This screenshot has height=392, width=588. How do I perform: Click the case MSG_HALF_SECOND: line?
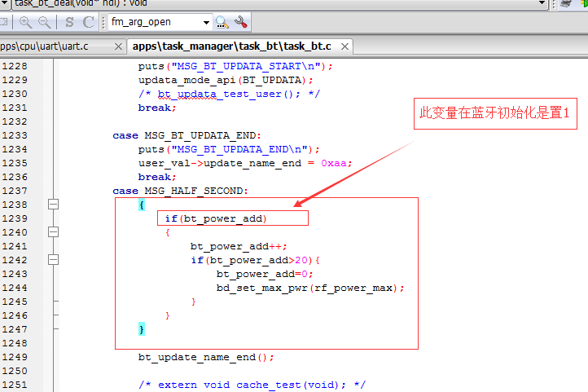pyautogui.click(x=180, y=191)
